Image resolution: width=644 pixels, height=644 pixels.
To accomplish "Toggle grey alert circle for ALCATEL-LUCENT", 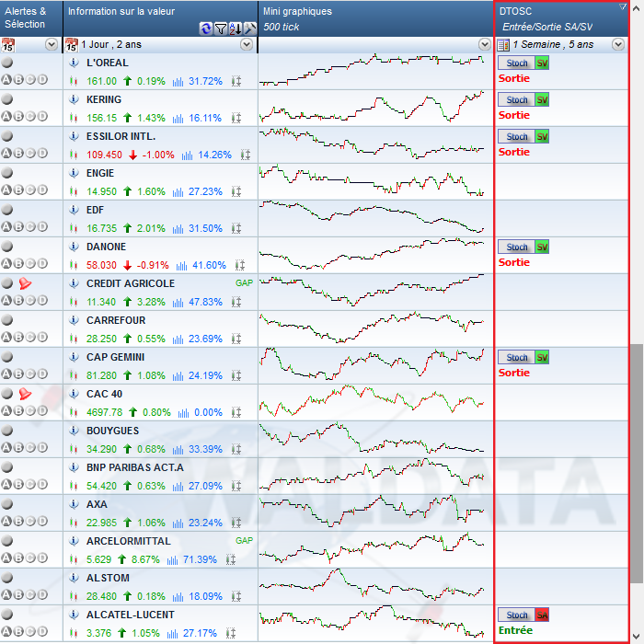I will [7, 615].
